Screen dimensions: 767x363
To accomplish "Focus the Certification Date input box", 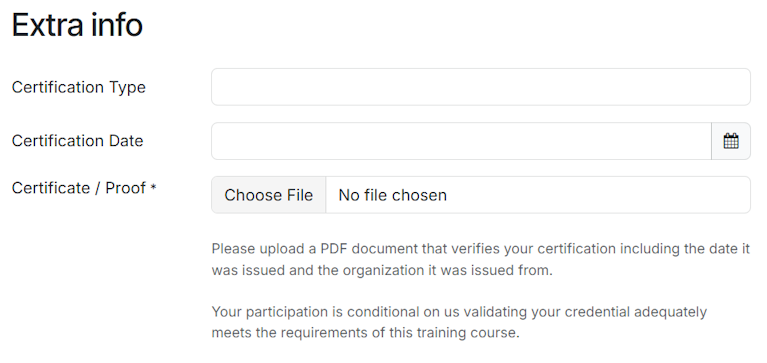I will tap(461, 141).
